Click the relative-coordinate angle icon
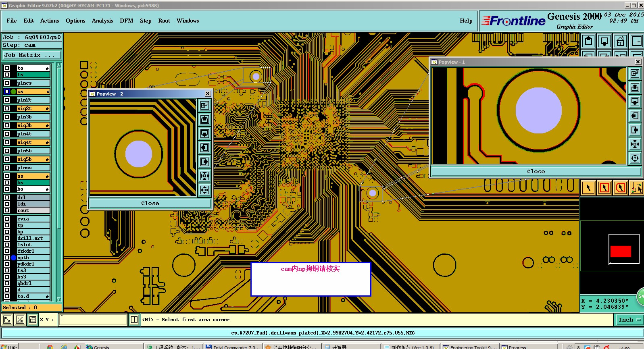 click(20, 320)
